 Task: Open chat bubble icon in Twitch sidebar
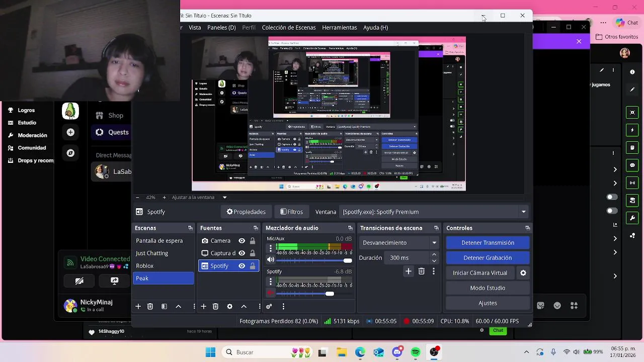(632, 165)
